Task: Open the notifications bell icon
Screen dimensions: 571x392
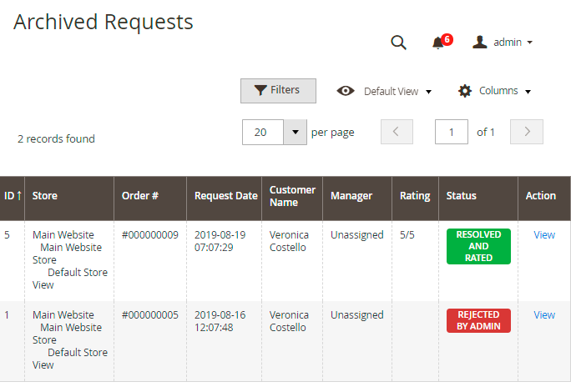Action: (x=437, y=43)
